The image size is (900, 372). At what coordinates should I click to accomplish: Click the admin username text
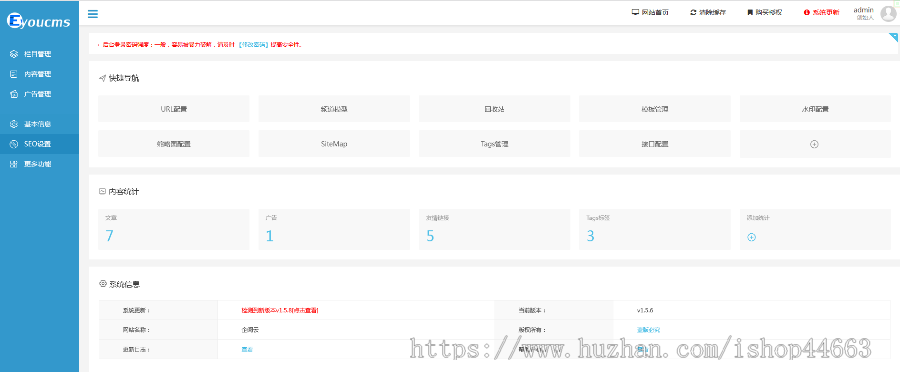point(863,10)
